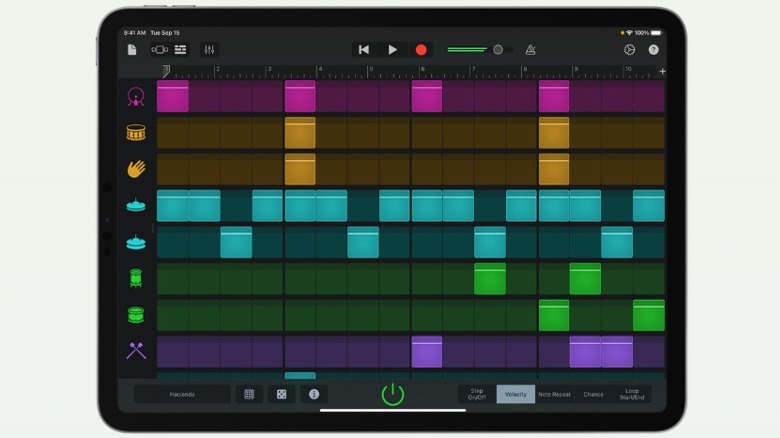Enable the third closed hi-hat step

click(x=236, y=206)
